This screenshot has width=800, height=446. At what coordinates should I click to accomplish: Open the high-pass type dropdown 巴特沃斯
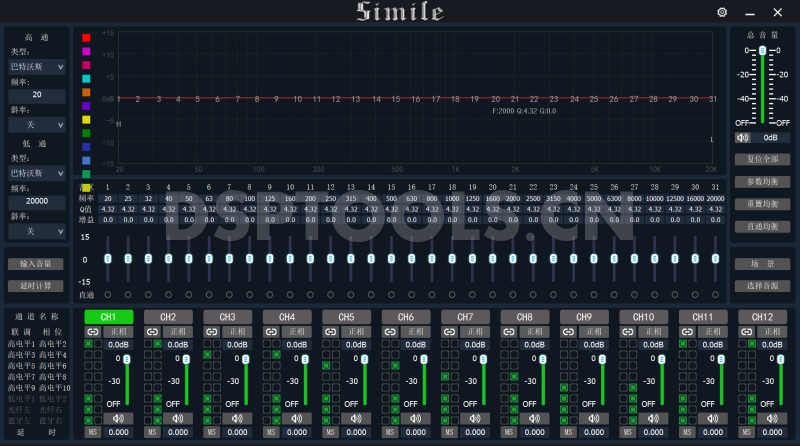pyautogui.click(x=37, y=67)
